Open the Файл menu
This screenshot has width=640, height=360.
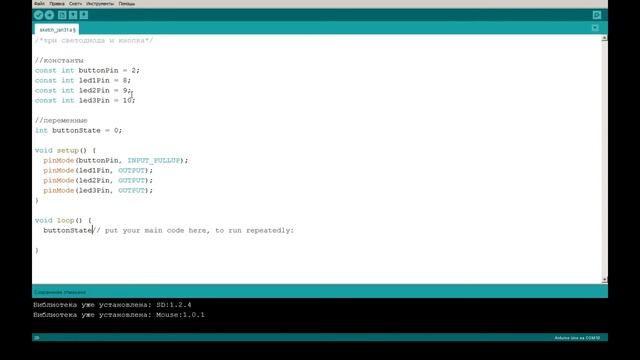40,4
